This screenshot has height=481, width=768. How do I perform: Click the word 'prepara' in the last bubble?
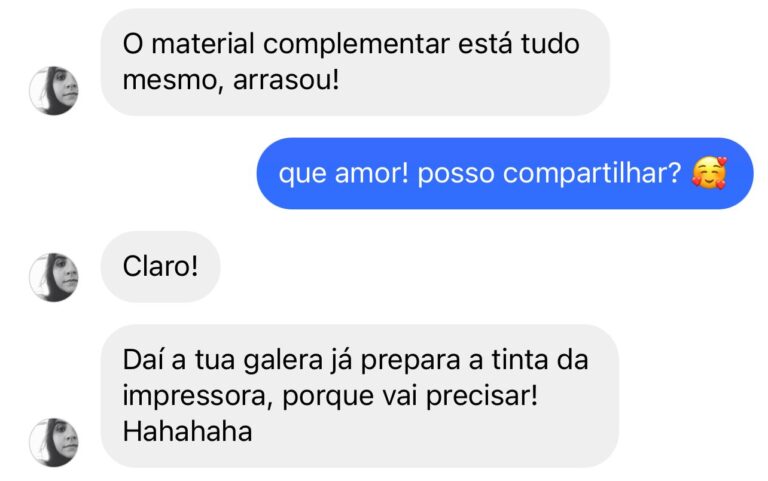tap(410, 361)
